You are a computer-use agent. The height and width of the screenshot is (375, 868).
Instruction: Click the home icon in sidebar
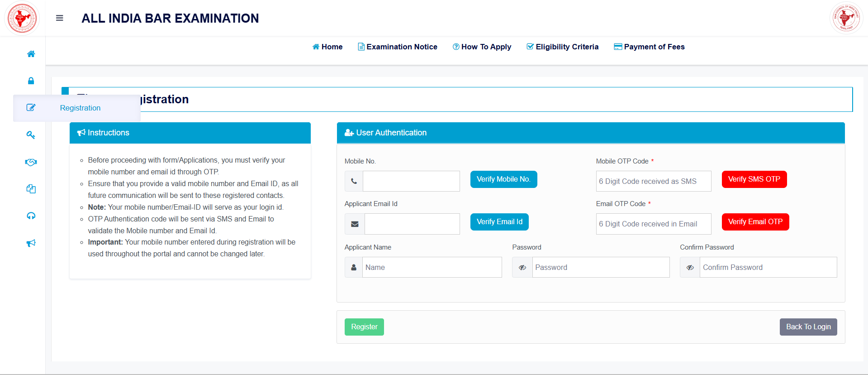click(31, 54)
